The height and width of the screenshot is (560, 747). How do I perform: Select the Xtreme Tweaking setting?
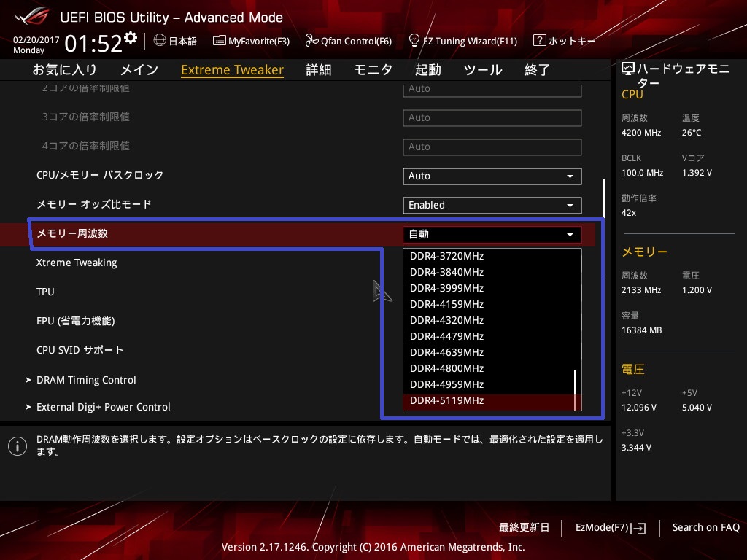(77, 262)
